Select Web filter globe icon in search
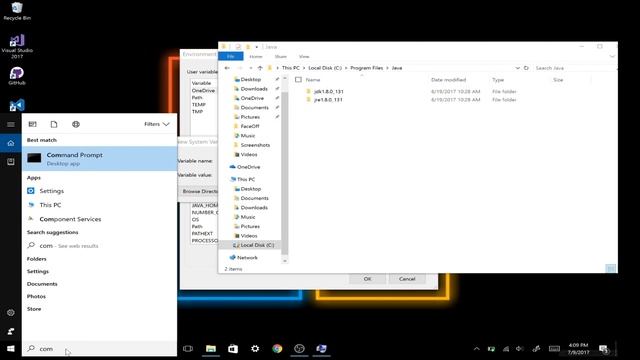640x360 pixels. tap(76, 124)
